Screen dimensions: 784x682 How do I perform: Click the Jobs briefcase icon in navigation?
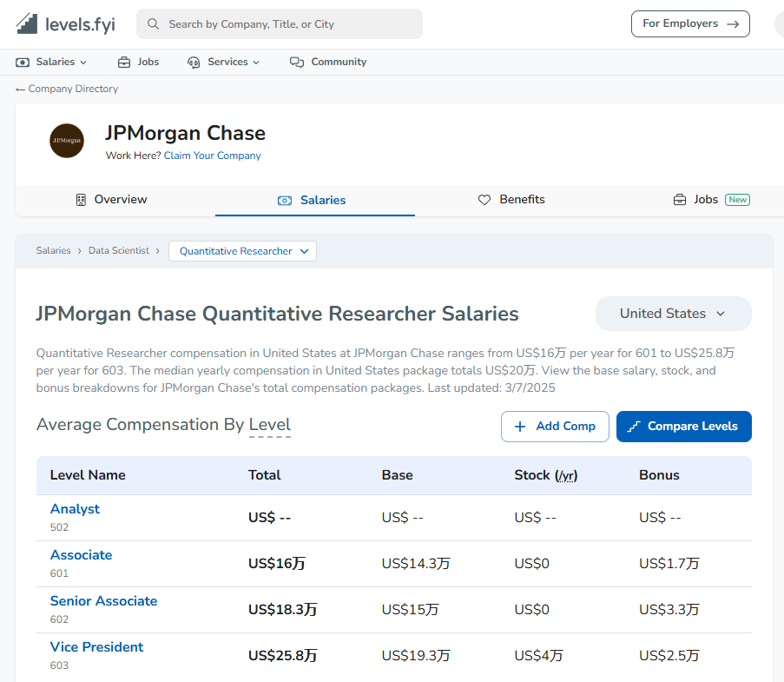click(124, 62)
